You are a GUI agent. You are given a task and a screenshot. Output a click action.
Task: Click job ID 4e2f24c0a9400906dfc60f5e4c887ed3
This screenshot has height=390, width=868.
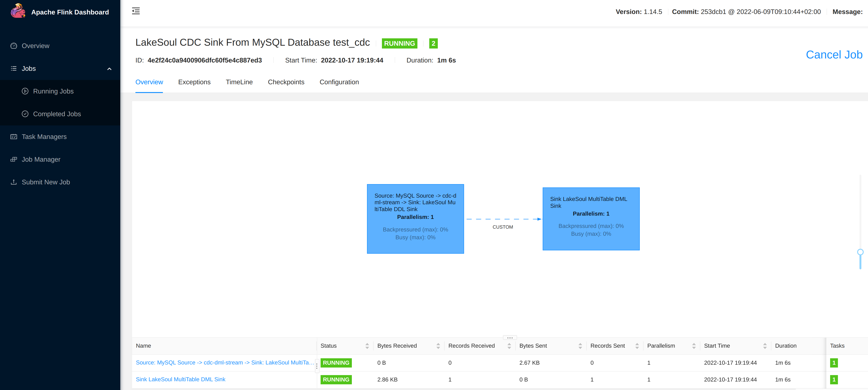pos(205,60)
